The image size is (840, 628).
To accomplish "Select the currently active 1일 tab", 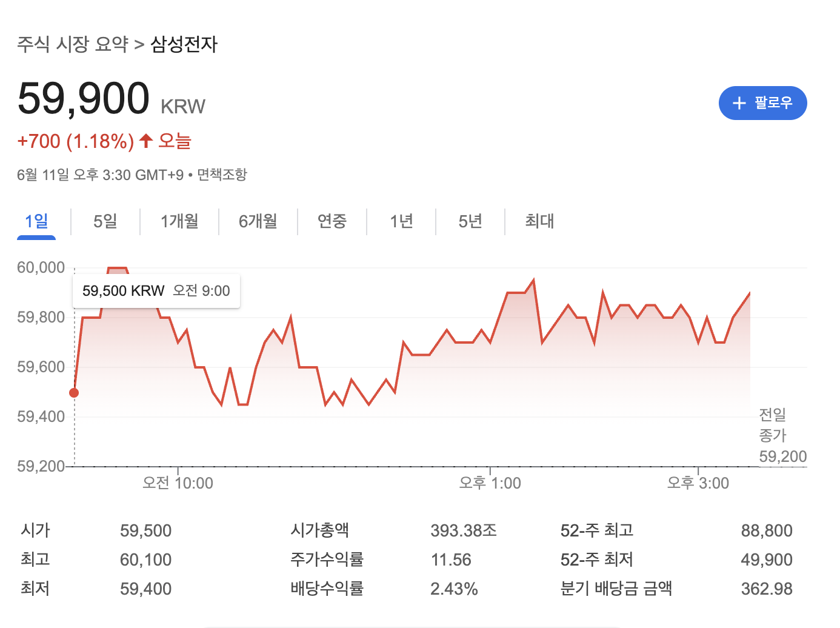I will tap(36, 222).
